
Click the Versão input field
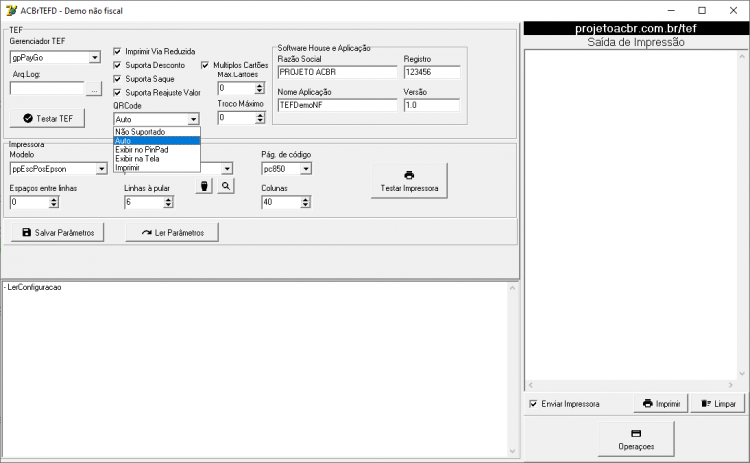click(x=432, y=105)
